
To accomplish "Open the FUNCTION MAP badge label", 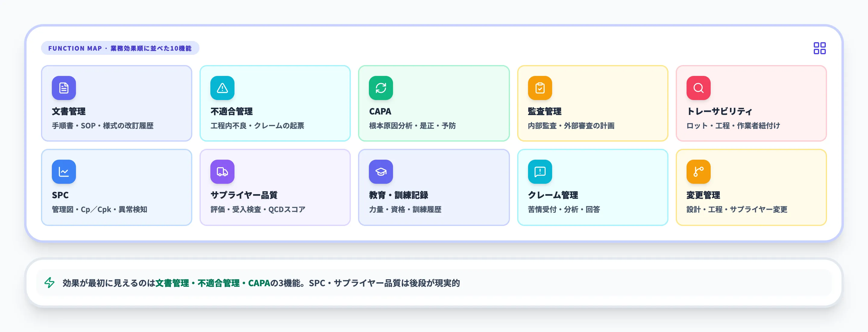I will pyautogui.click(x=120, y=48).
